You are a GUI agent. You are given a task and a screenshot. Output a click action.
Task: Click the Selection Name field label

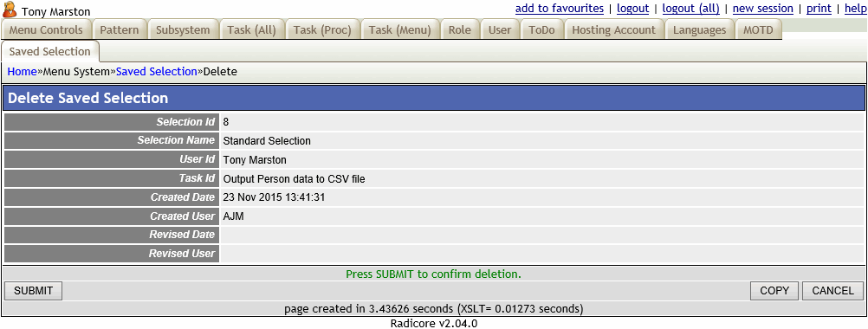pos(176,140)
